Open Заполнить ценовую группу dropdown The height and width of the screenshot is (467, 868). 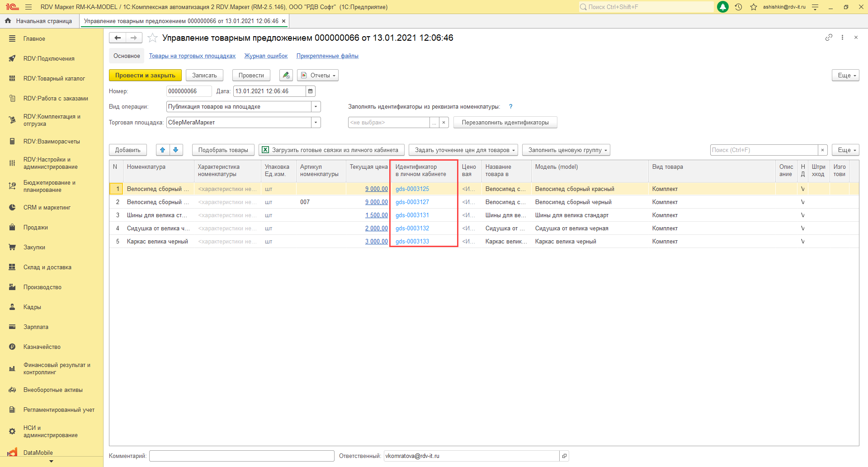click(566, 150)
